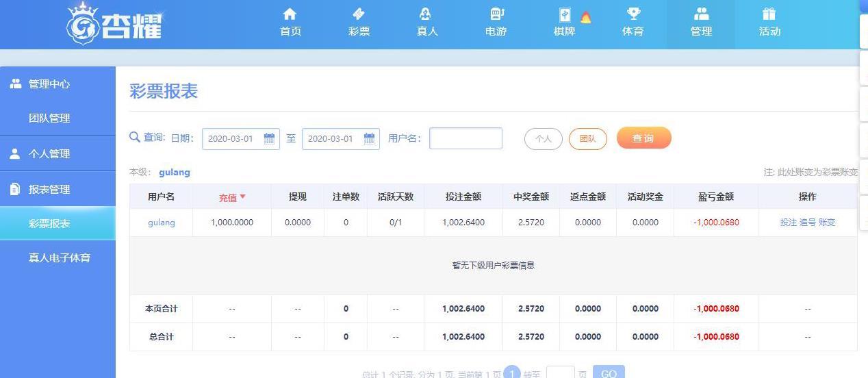Image resolution: width=868 pixels, height=378 pixels.
Task: Select the 真人 live dealer icon
Action: pos(426,14)
